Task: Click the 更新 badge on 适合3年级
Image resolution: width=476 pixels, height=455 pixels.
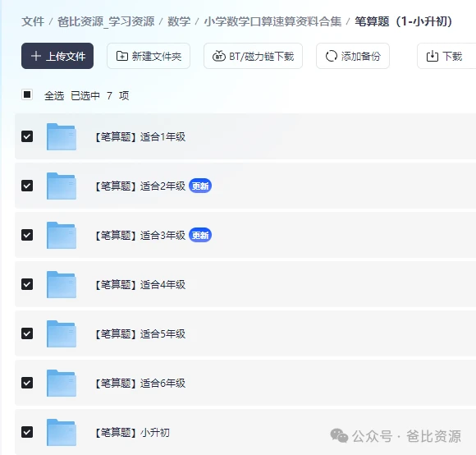Action: [200, 235]
